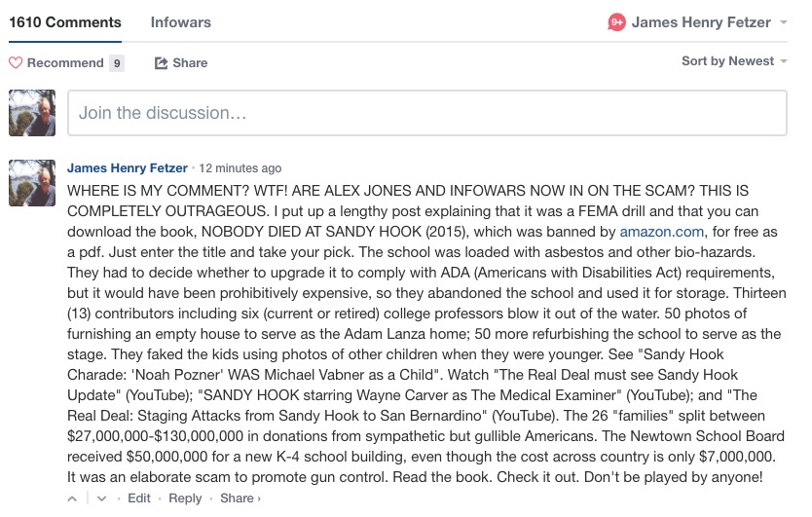Click the 12 minutes ago timestamp
This screenshot has height=517, width=812.
click(240, 168)
